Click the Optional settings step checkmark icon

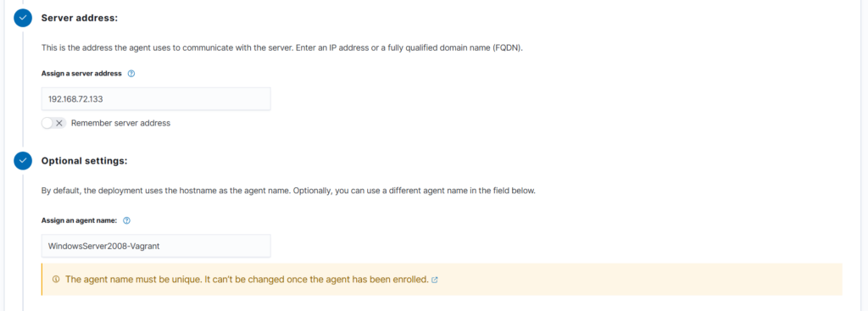coord(23,160)
